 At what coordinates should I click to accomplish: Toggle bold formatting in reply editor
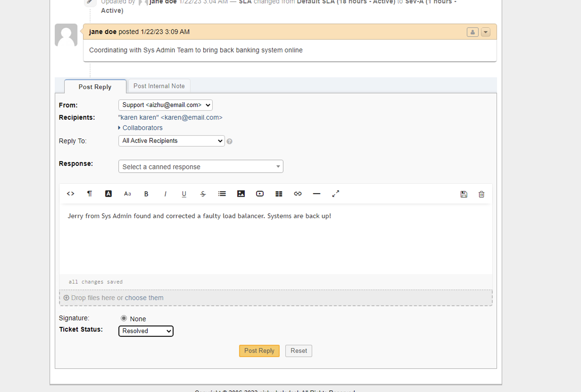click(x=146, y=194)
